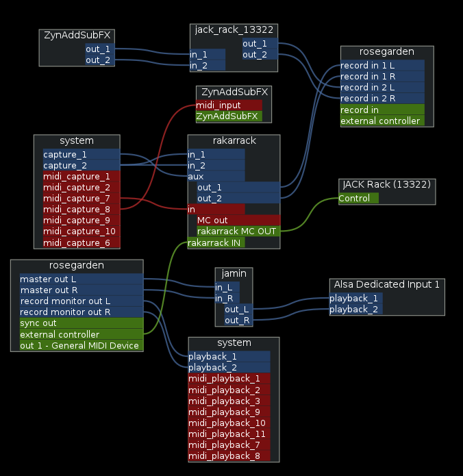Select rosegarden 'record in 1 L' port
The image size is (463, 476).
tap(382, 65)
